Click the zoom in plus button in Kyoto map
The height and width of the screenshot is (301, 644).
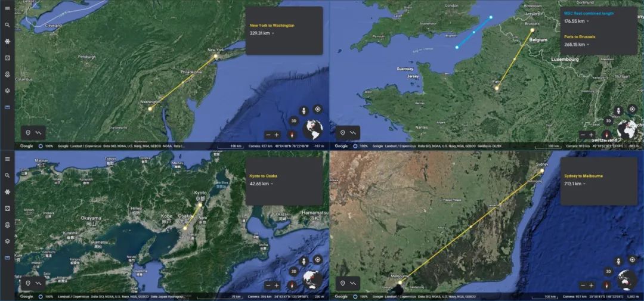(277, 286)
